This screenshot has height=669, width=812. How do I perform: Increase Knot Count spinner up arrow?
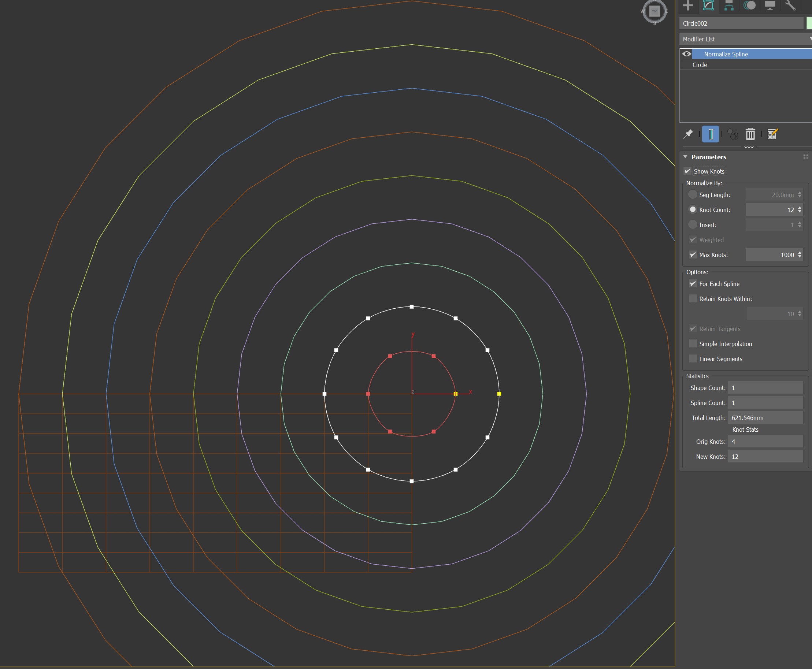tap(800, 208)
